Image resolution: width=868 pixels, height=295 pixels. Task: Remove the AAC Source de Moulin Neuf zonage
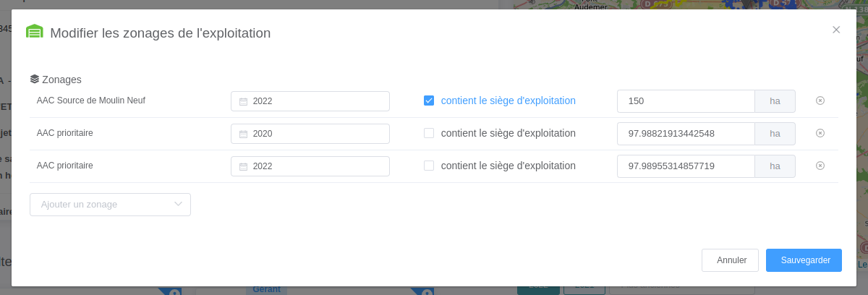820,101
